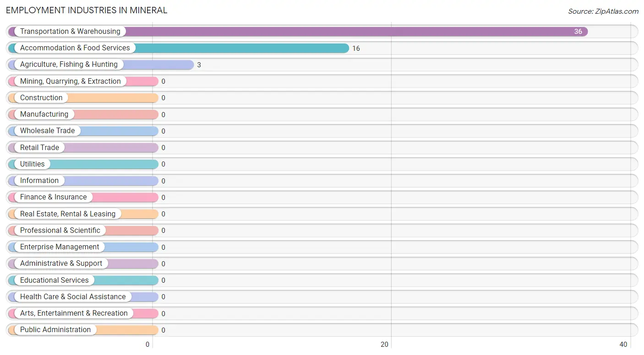
Task: Click the zero value next to Public Administration
Action: 163,330
